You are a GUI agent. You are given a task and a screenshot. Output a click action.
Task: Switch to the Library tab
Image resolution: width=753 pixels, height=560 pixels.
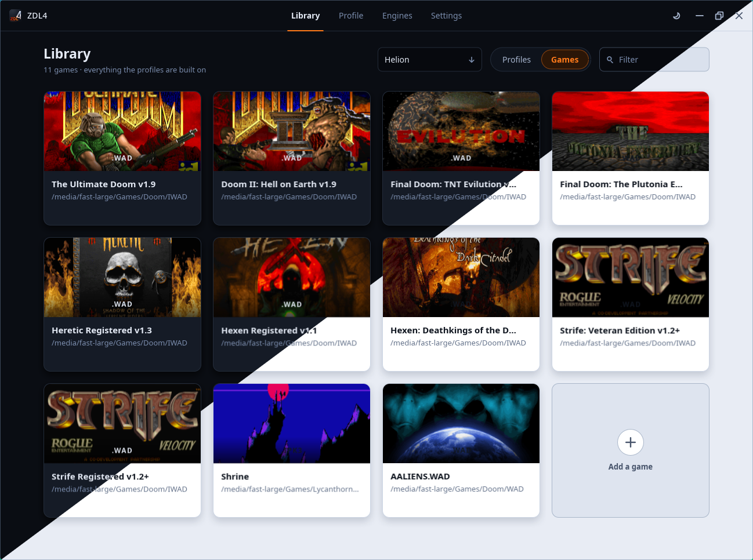[x=305, y=16]
